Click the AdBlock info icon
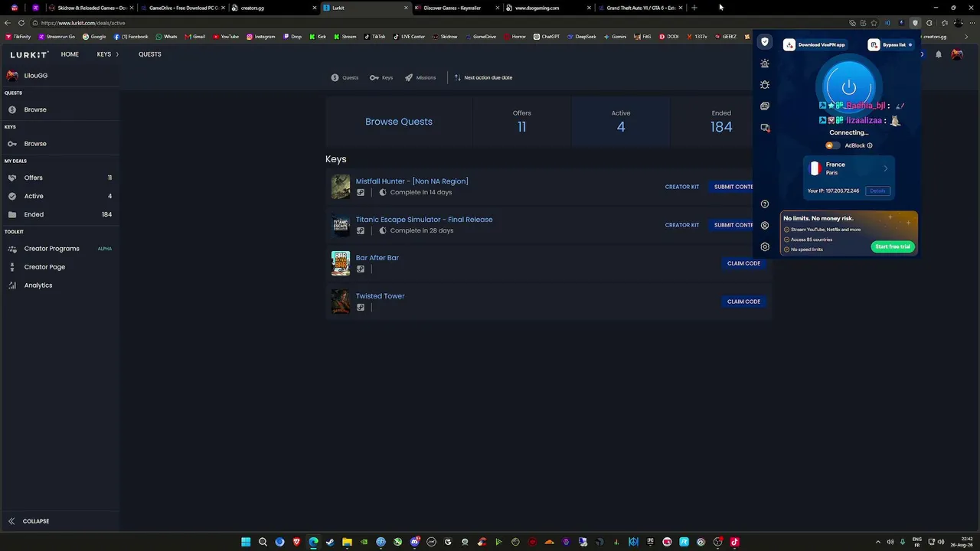This screenshot has width=980, height=551. (870, 145)
